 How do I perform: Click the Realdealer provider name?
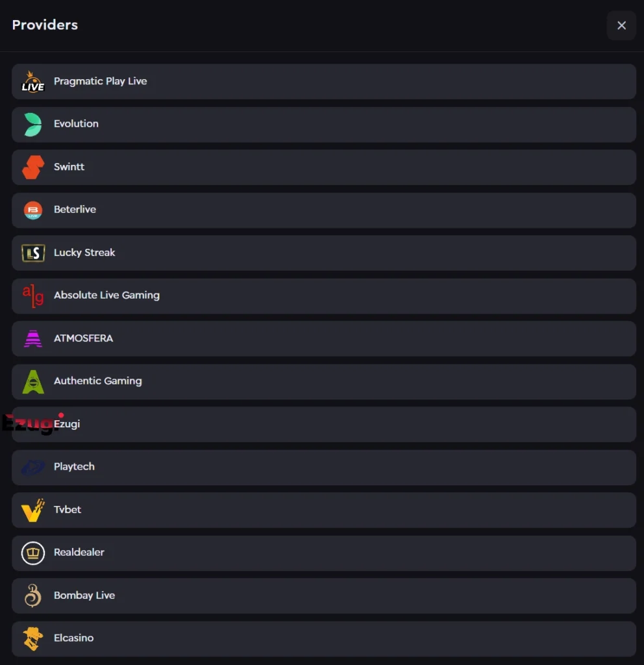click(79, 553)
